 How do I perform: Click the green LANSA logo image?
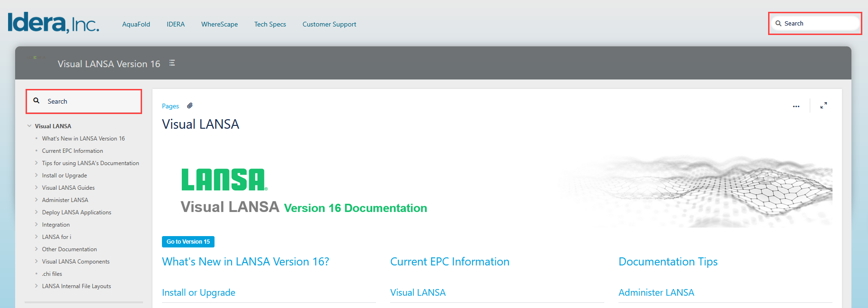[224, 180]
